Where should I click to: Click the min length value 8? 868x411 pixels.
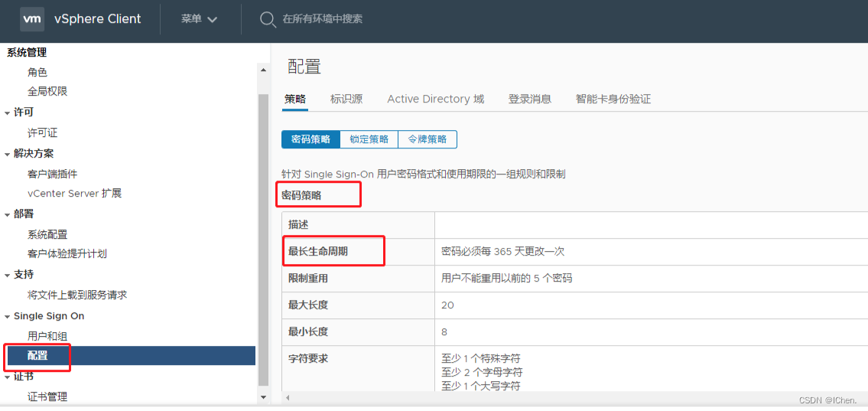click(444, 332)
